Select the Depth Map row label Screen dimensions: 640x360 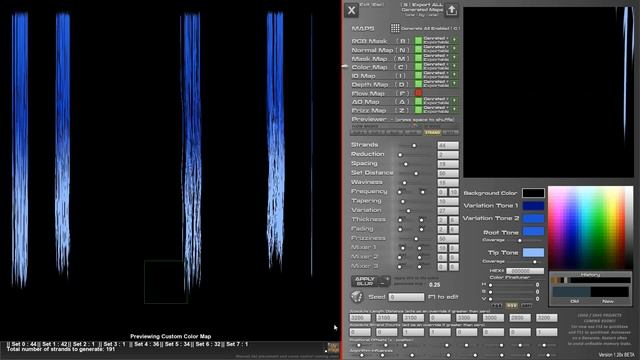370,84
